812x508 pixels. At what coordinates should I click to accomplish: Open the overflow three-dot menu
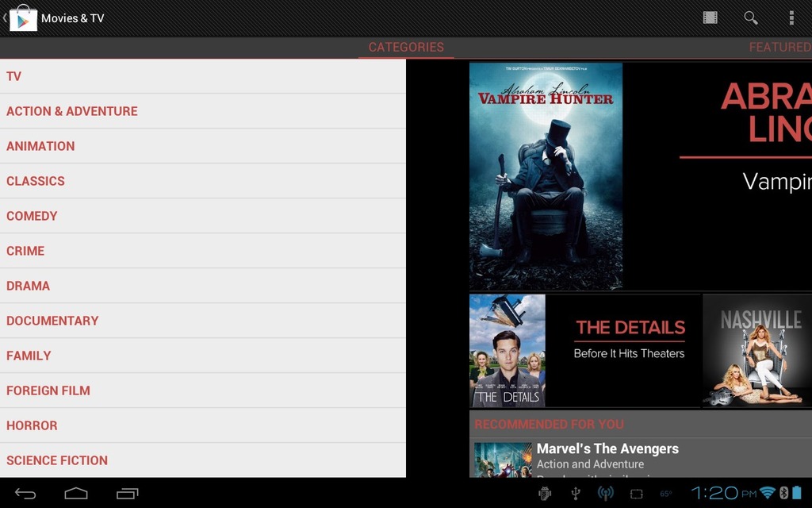pyautogui.click(x=791, y=18)
